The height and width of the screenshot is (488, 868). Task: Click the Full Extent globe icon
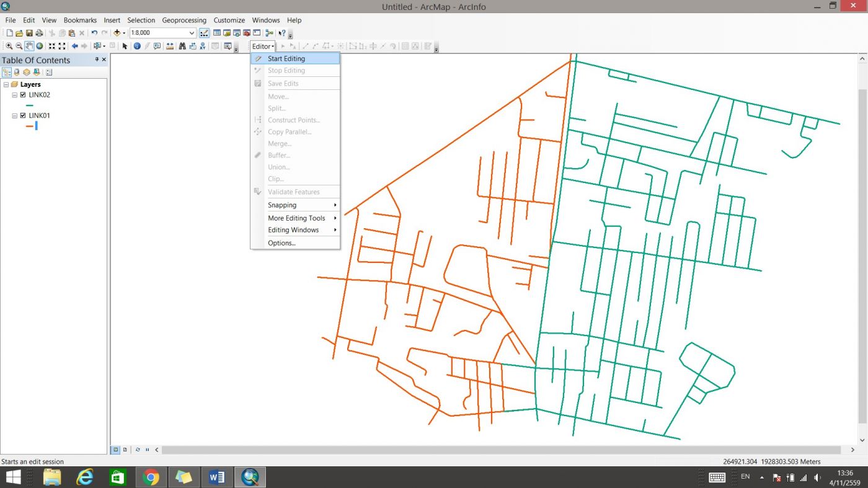pos(40,47)
